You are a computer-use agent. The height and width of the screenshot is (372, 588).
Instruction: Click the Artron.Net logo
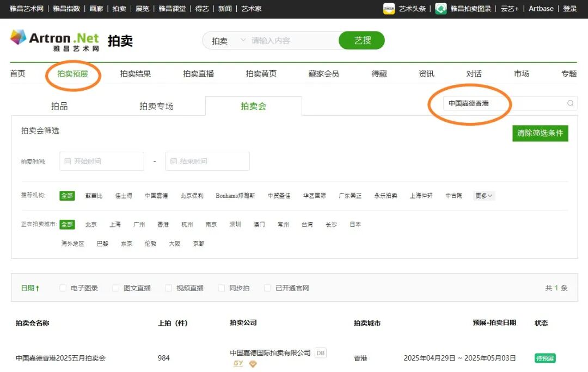point(55,40)
